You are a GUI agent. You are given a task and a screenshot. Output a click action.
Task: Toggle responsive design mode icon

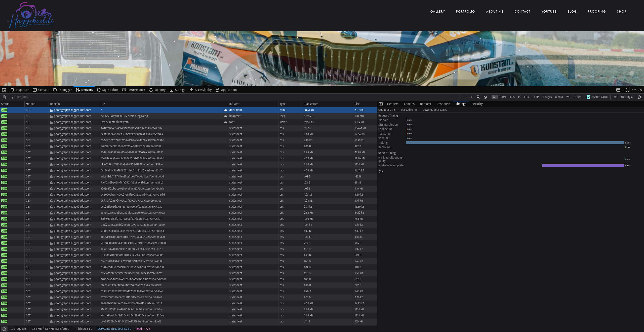pos(627,90)
